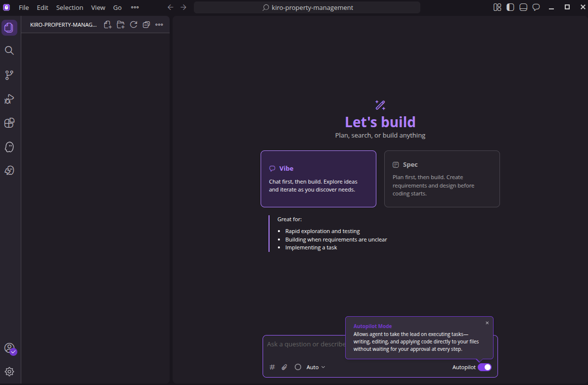The width and height of the screenshot is (588, 385).
Task: Open the lightning chat icon below the ghost
Action: 9,171
